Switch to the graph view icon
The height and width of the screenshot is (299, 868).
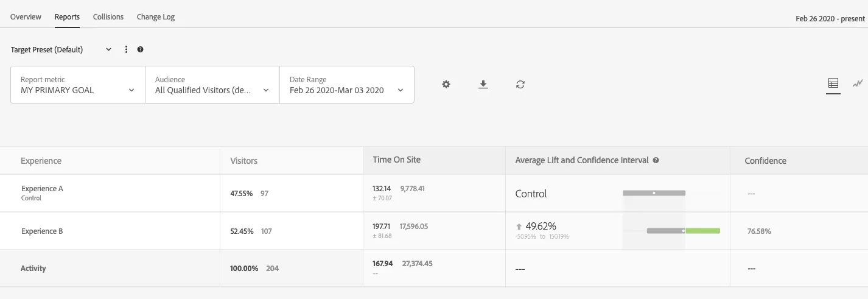pyautogui.click(x=858, y=83)
